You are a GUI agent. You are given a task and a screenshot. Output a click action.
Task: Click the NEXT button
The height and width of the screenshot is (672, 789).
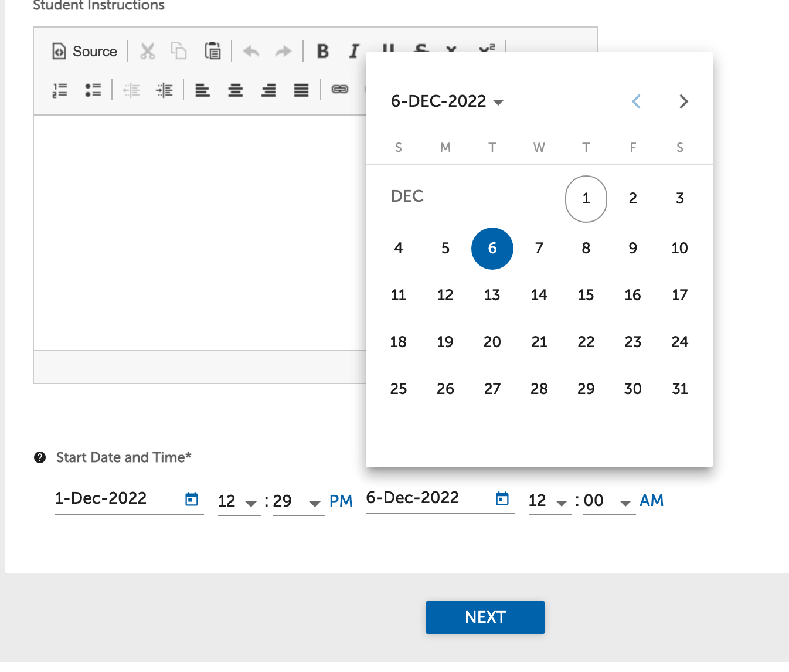pos(485,617)
